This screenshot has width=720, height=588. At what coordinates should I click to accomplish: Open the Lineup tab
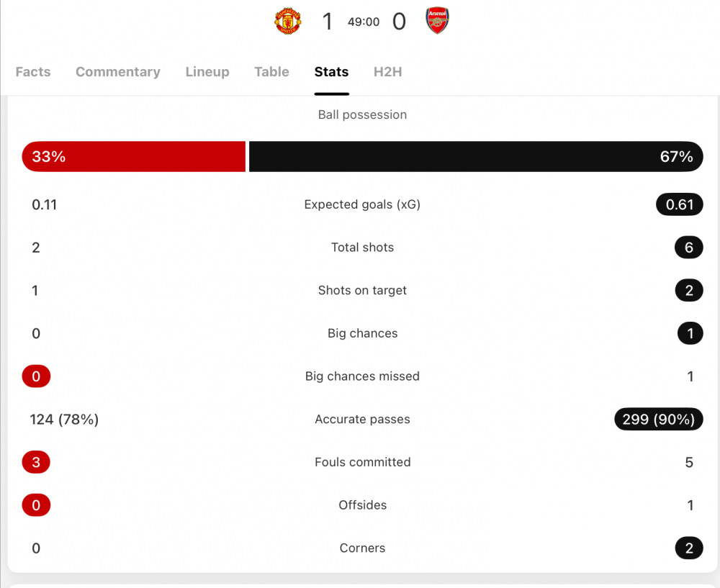pyautogui.click(x=207, y=72)
